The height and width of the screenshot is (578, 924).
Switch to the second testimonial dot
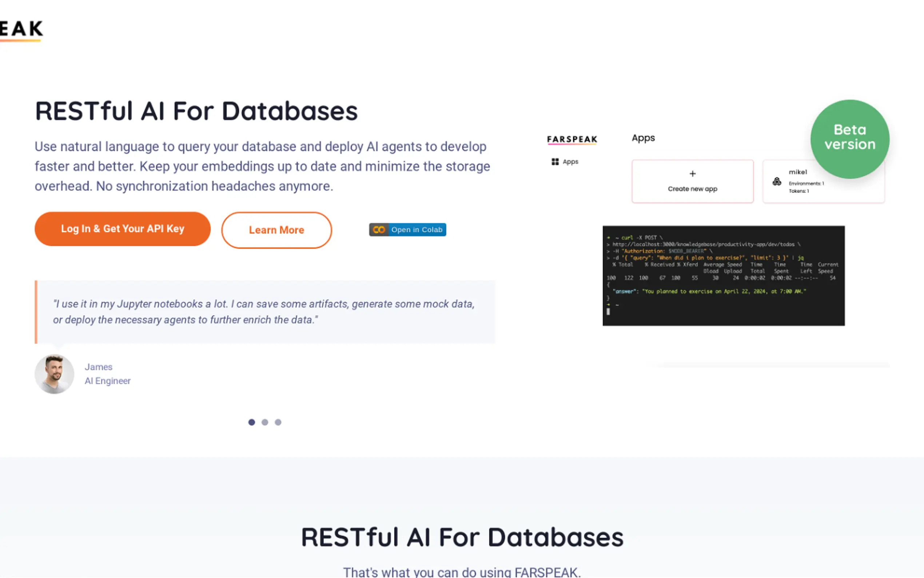tap(265, 422)
